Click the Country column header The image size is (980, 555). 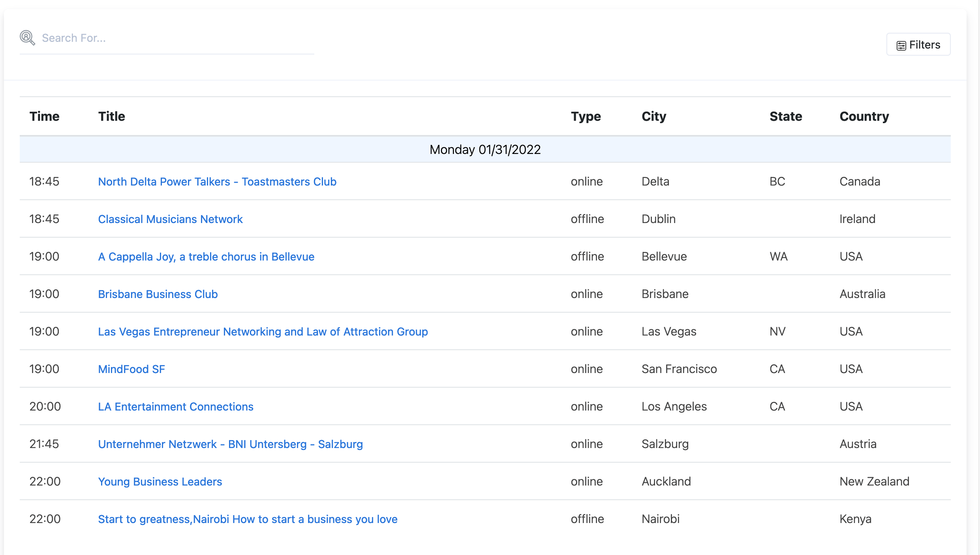(864, 116)
